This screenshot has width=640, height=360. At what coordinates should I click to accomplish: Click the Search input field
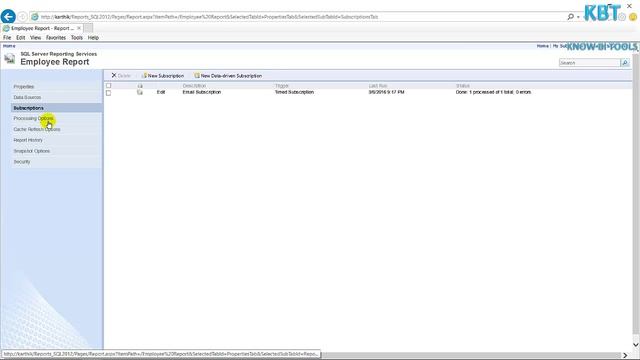[589, 63]
